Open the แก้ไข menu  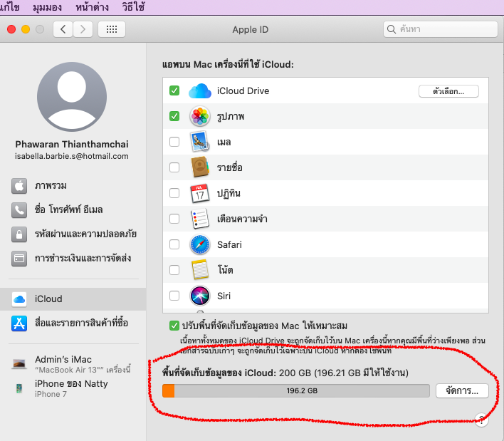10,6
